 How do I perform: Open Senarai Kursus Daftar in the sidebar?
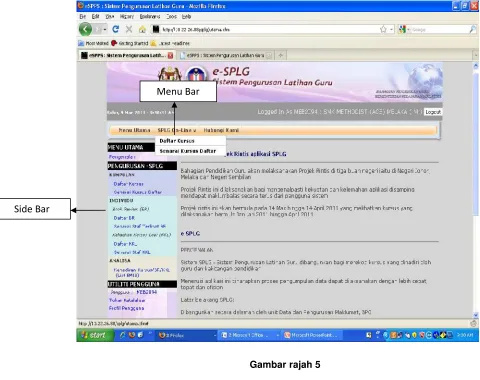tap(138, 192)
